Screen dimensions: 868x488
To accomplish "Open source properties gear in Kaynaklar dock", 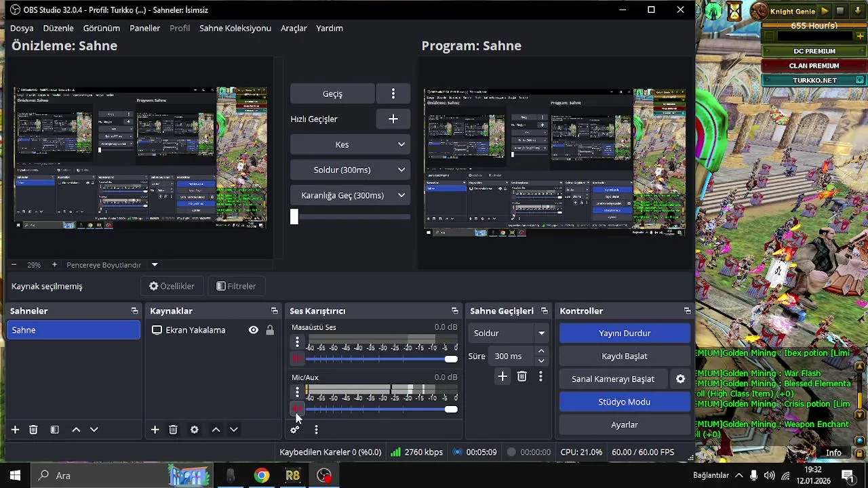I will 195,430.
